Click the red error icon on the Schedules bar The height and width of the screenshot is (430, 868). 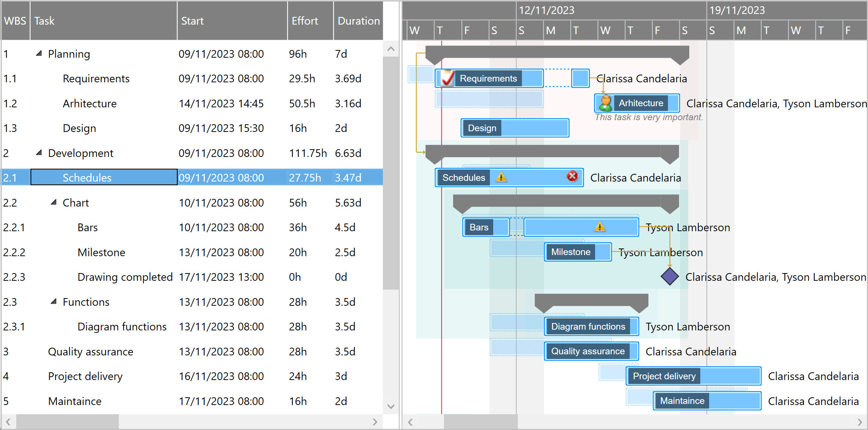[x=572, y=176]
